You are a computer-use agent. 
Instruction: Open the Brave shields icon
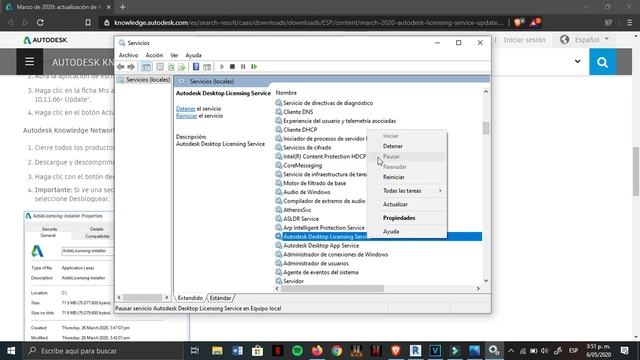[519, 22]
